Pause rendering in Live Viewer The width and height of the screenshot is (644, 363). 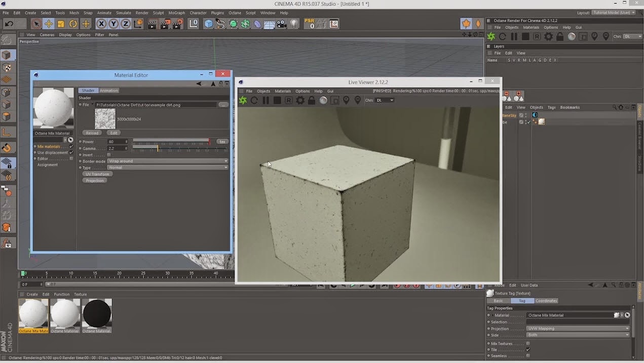pos(266,100)
